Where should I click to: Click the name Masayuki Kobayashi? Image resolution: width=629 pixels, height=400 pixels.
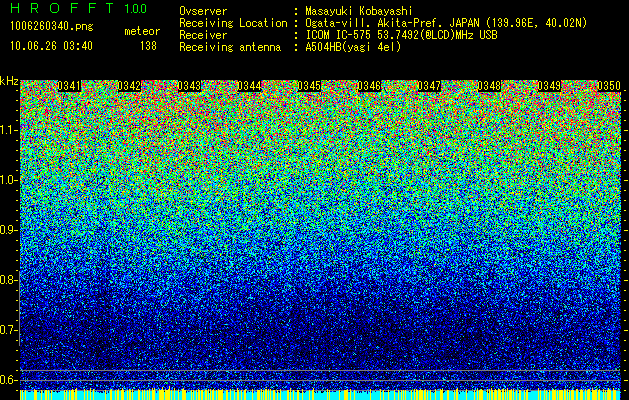pyautogui.click(x=359, y=11)
